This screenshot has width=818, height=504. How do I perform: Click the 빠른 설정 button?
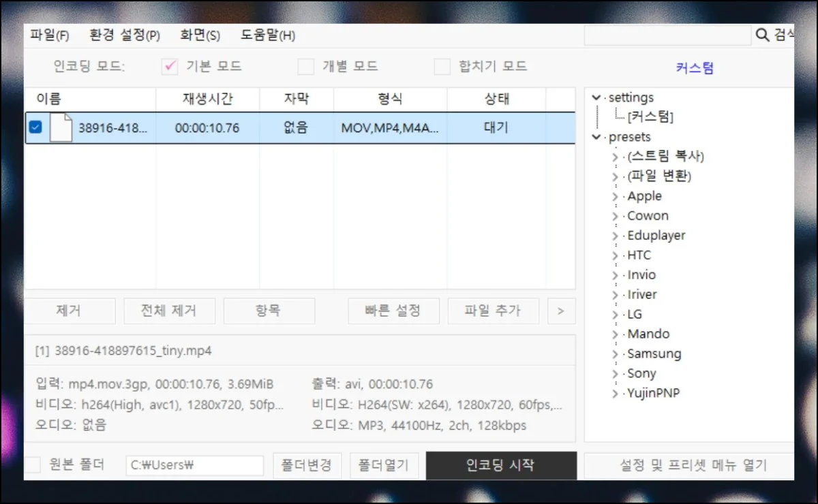(393, 311)
